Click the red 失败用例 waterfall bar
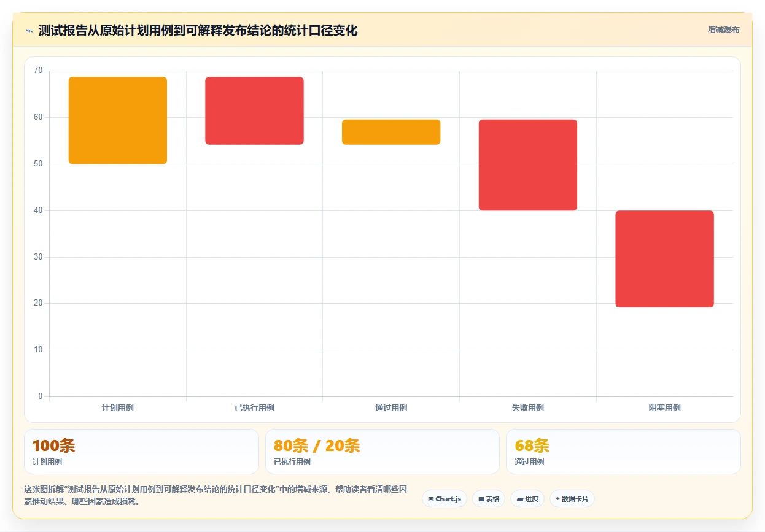765x532 pixels. (x=528, y=165)
